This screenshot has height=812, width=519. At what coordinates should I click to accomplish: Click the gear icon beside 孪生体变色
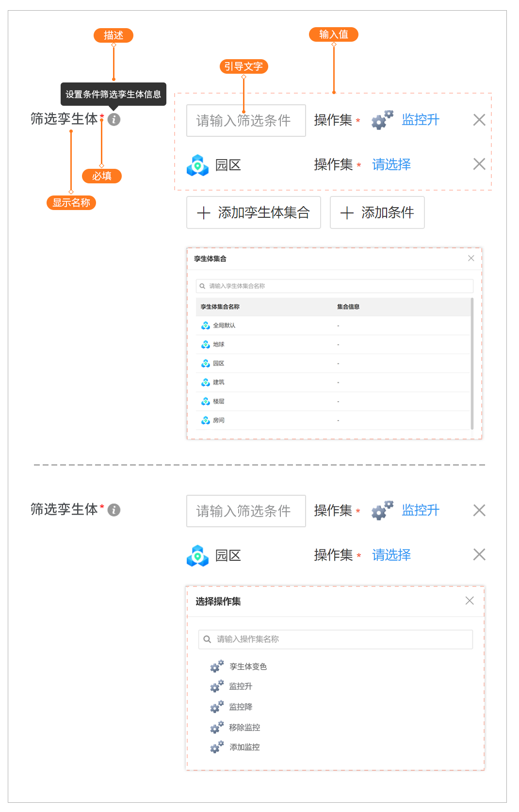click(x=217, y=666)
